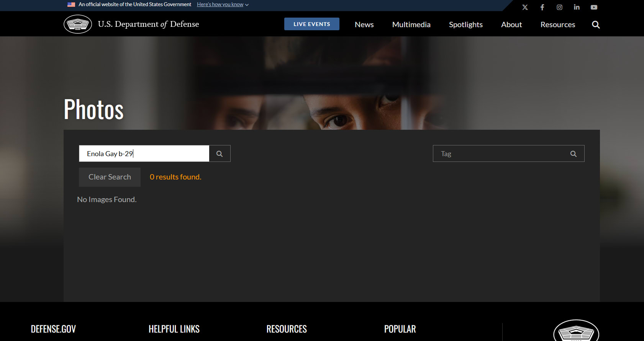This screenshot has height=341, width=644.
Task: Open the Facebook social icon
Action: [542, 7]
